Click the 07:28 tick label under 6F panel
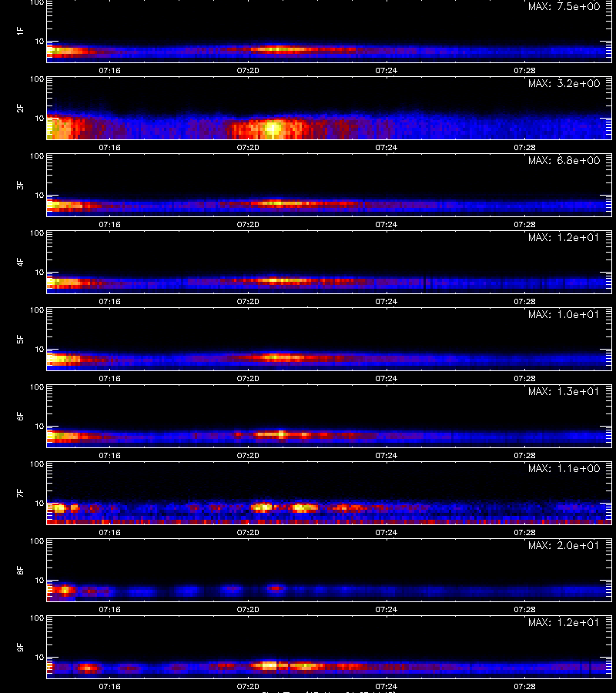Viewport: 616px width, 693px height. coord(524,455)
